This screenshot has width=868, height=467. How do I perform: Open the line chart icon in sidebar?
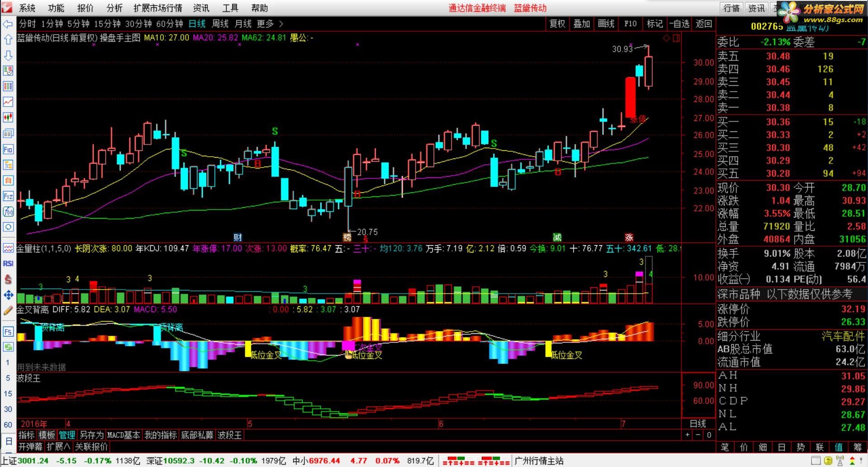(8, 102)
